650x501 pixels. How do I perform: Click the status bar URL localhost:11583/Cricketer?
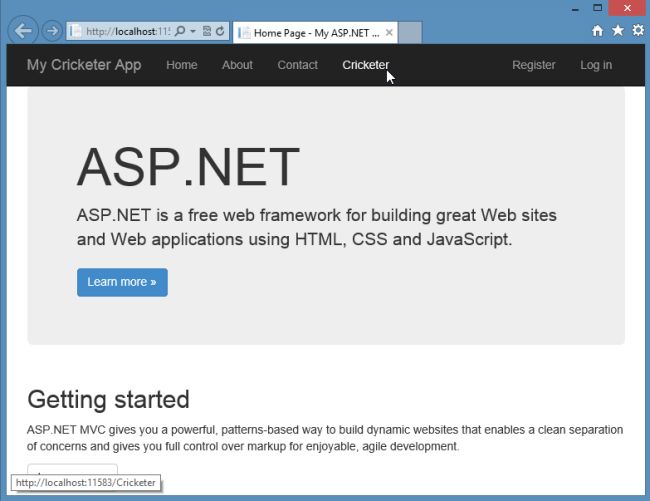[x=86, y=483]
